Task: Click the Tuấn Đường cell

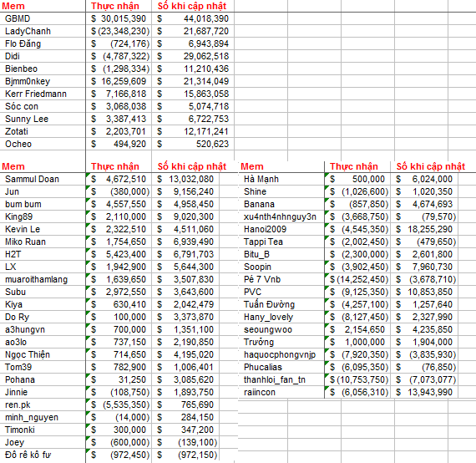Action: click(281, 304)
